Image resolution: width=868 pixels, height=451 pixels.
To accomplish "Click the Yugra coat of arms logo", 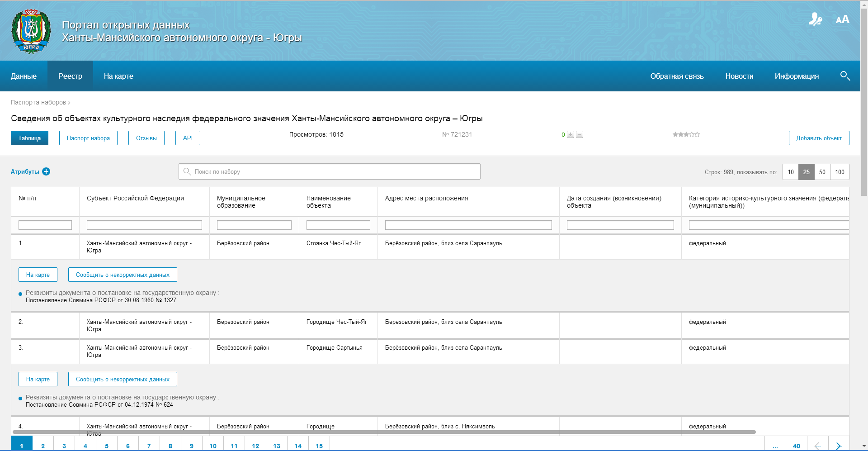I will coord(31,31).
